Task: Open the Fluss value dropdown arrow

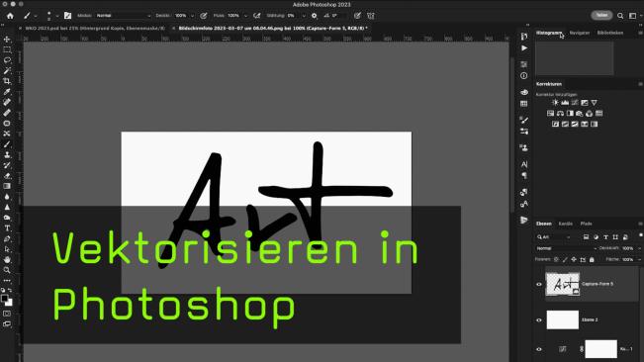Action: click(x=245, y=16)
